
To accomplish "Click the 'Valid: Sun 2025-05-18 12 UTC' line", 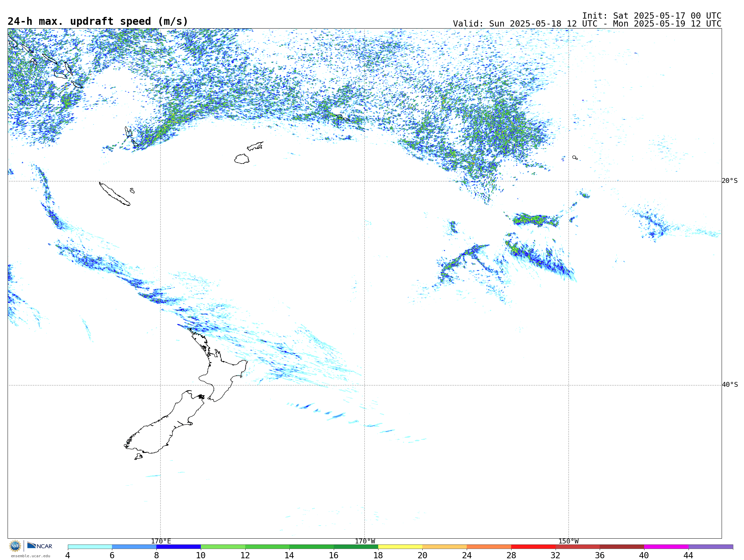I will pos(587,24).
